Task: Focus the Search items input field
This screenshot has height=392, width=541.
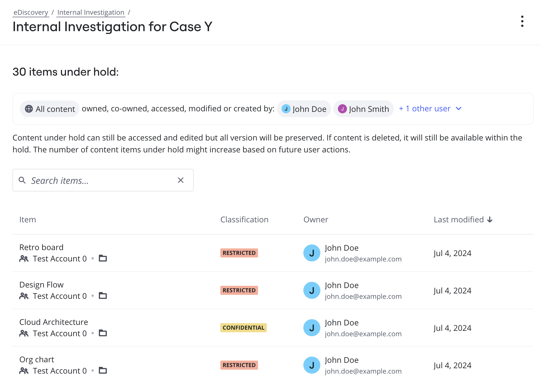Action: click(x=102, y=180)
